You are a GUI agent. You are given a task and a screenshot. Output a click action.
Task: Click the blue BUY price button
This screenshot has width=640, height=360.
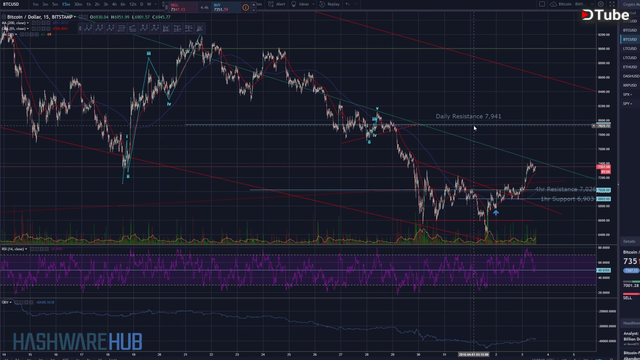coord(227,7)
